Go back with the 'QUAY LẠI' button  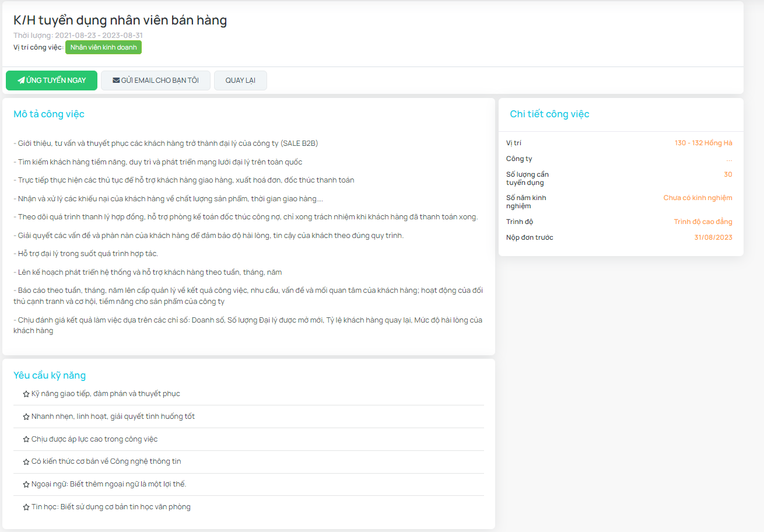click(x=240, y=80)
